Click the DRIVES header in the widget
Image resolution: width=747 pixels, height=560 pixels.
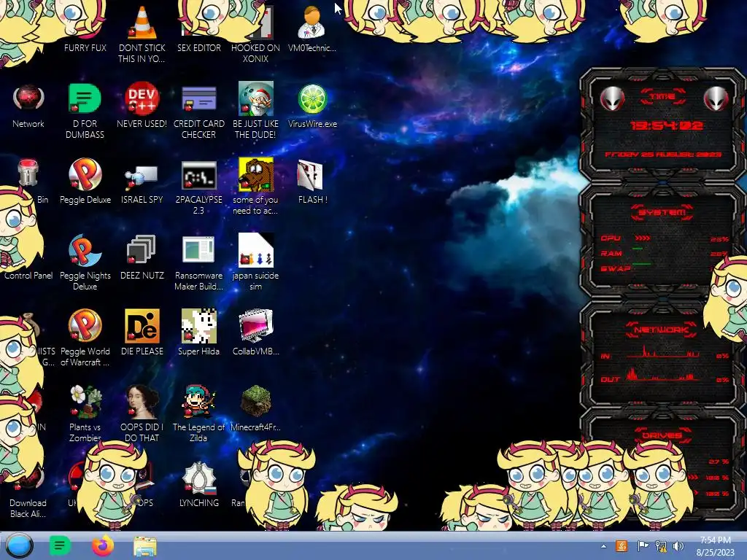pyautogui.click(x=662, y=435)
